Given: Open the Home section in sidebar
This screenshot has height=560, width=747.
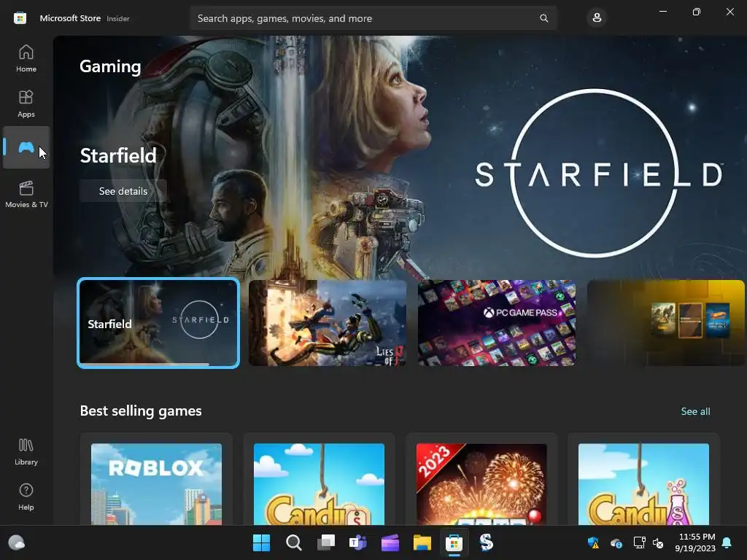Looking at the screenshot, I should tap(26, 58).
